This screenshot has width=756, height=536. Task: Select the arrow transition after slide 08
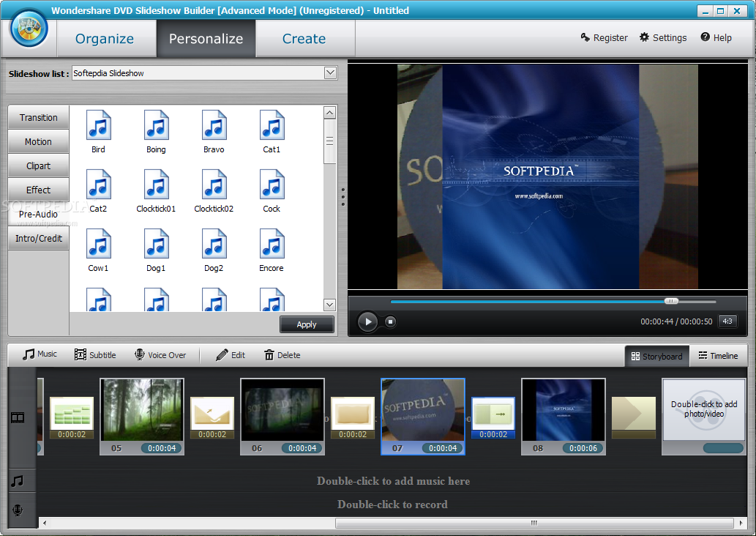634,418
